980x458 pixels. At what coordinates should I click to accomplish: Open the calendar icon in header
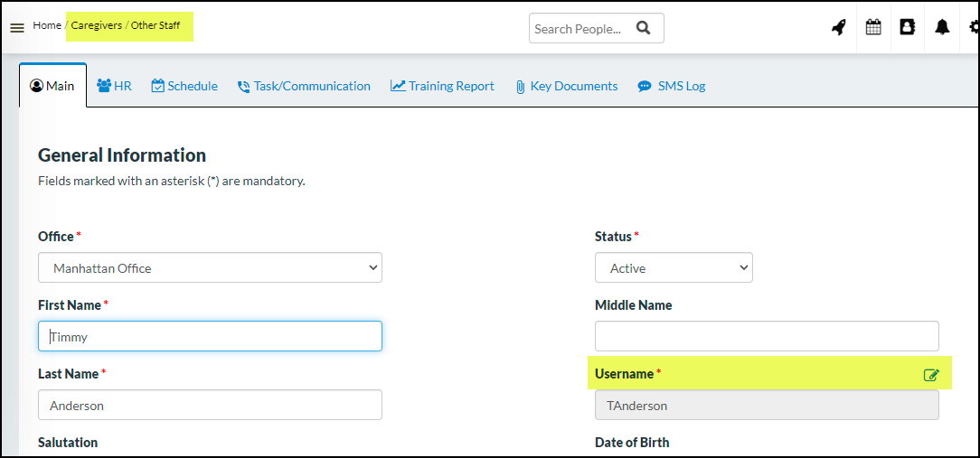(x=873, y=28)
